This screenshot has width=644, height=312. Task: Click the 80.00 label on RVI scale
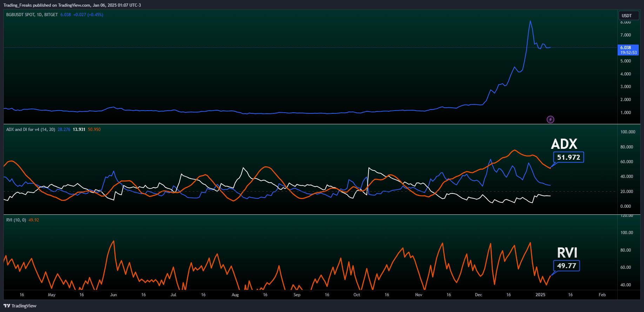(x=625, y=250)
